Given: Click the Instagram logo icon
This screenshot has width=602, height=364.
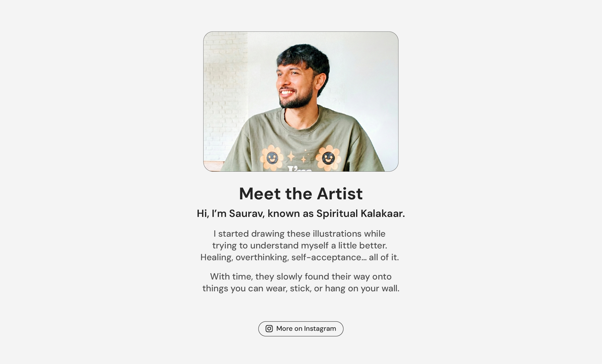Looking at the screenshot, I should [269, 328].
